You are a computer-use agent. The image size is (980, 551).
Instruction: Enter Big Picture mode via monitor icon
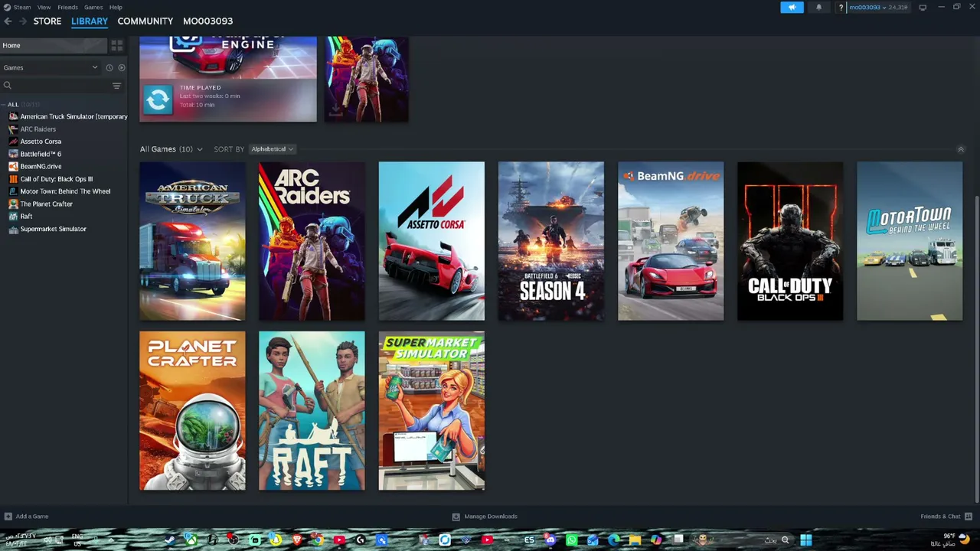pyautogui.click(x=923, y=8)
